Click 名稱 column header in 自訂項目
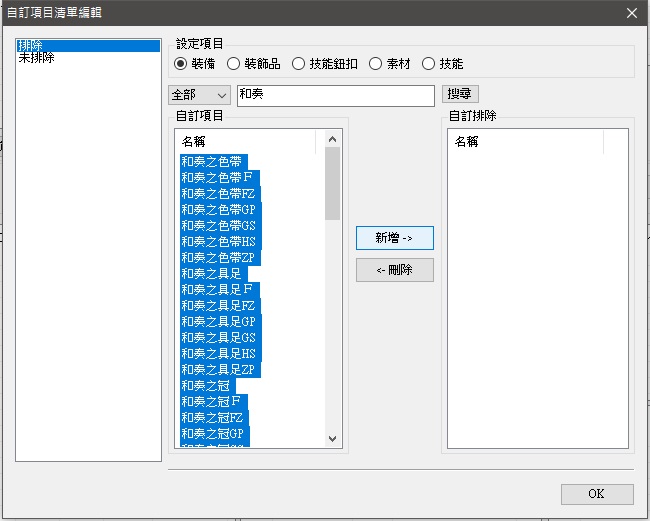650x521 pixels. [248, 142]
